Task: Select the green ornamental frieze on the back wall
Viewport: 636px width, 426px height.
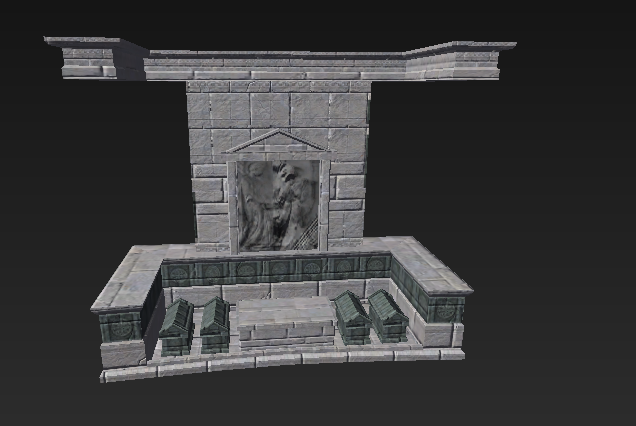Action: coord(276,269)
